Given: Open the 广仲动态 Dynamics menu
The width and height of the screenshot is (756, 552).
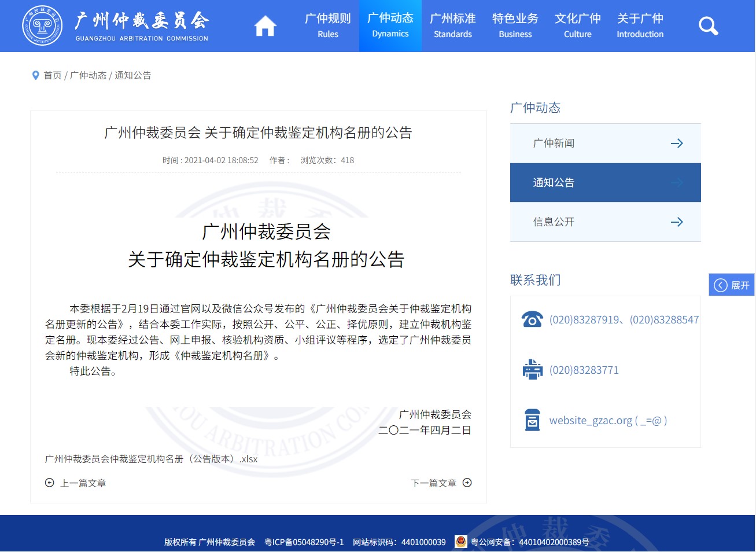Looking at the screenshot, I should (390, 26).
